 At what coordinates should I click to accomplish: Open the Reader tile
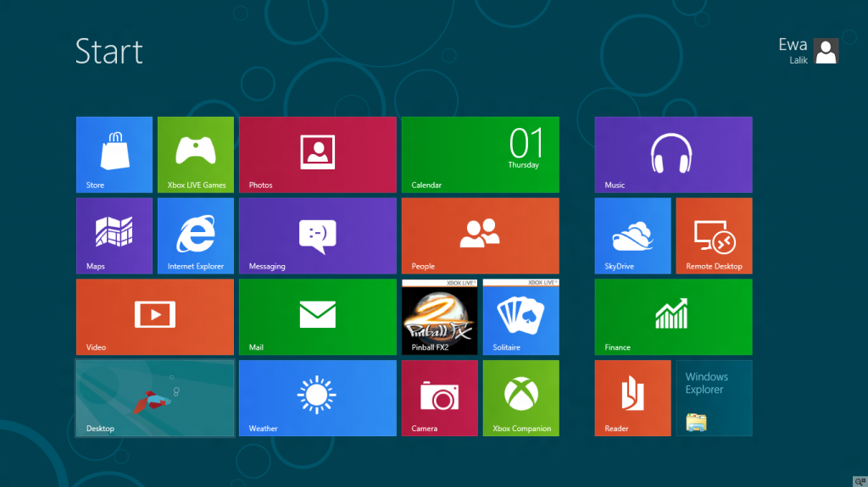pos(632,398)
